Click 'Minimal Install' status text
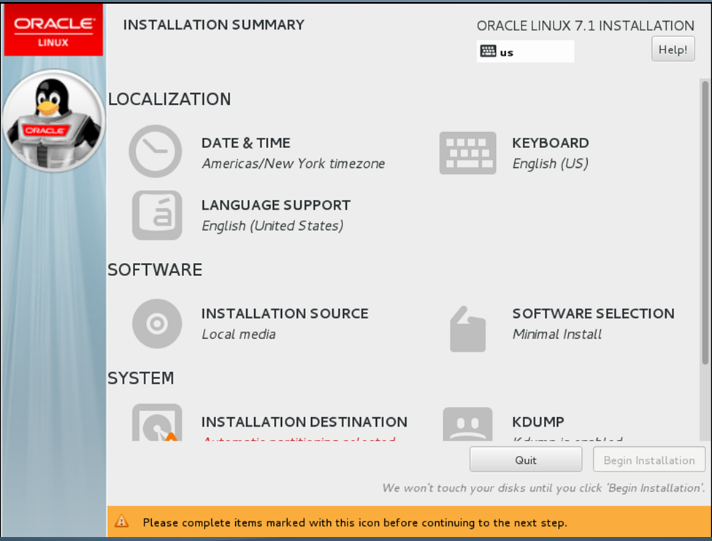This screenshot has height=541, width=712. 557,334
